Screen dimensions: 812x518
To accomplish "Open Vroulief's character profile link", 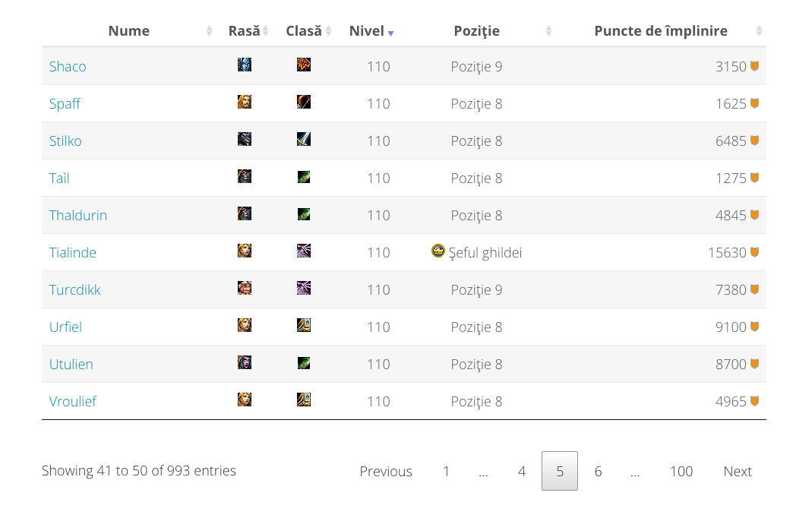I will click(73, 401).
